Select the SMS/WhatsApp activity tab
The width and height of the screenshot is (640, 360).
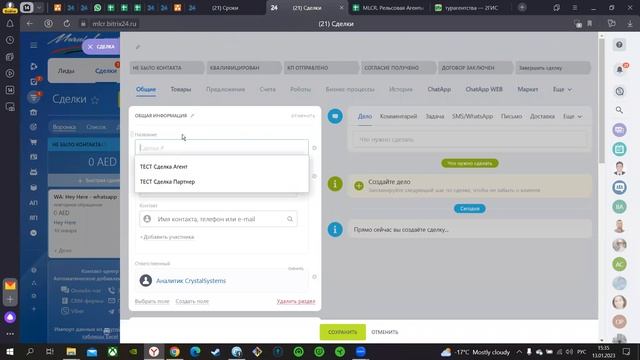click(472, 117)
